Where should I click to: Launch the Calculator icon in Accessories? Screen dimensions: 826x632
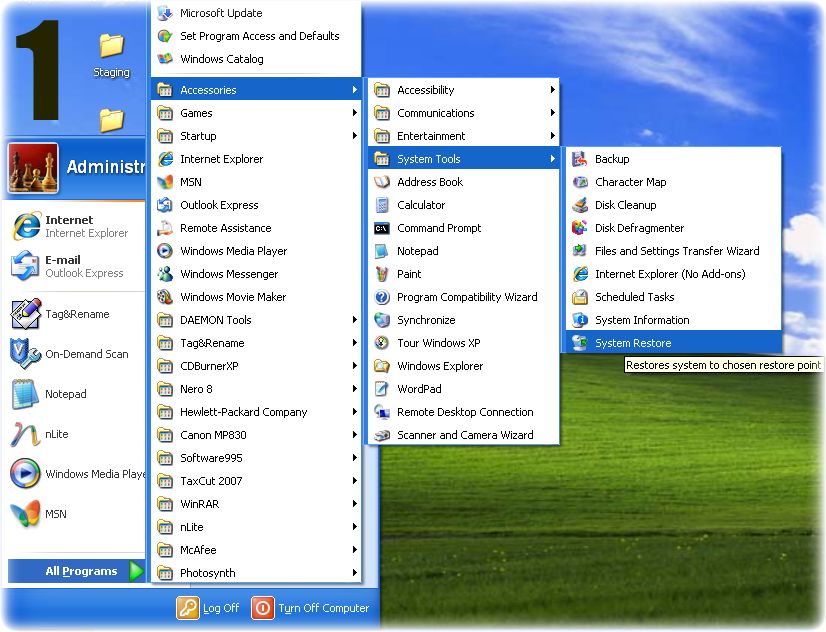[381, 205]
